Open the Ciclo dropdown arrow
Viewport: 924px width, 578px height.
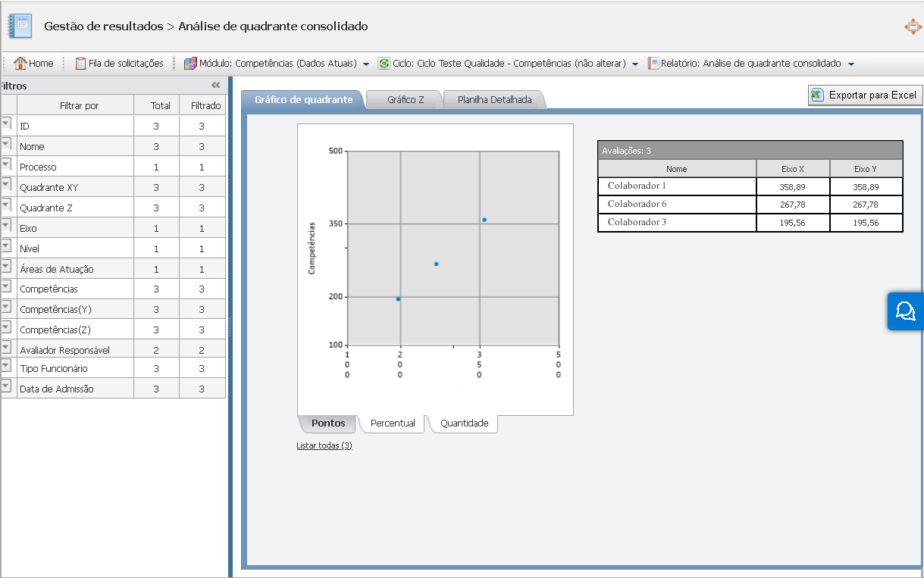click(x=635, y=64)
